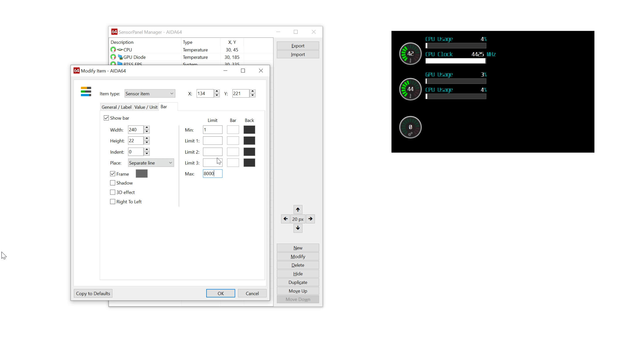
Task: Increase X coordinate with up spinner
Action: pos(217,91)
